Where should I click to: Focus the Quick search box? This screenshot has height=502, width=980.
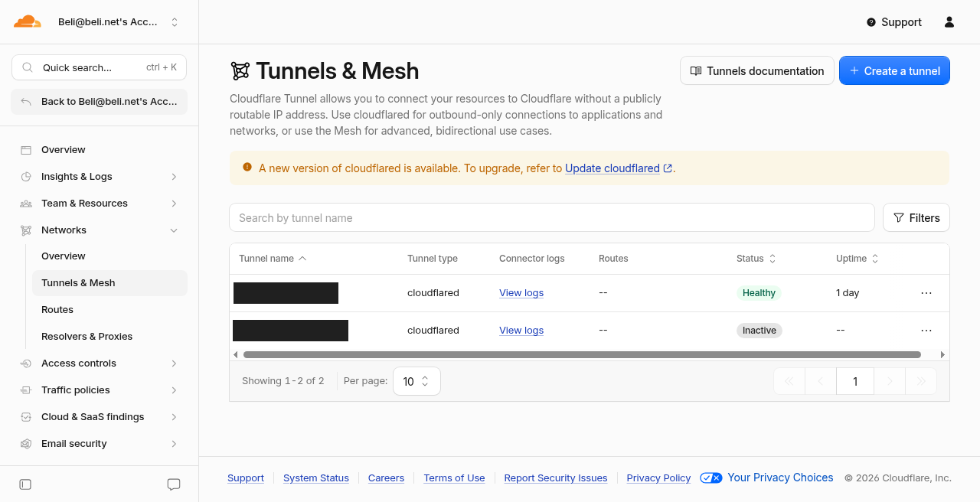(100, 67)
